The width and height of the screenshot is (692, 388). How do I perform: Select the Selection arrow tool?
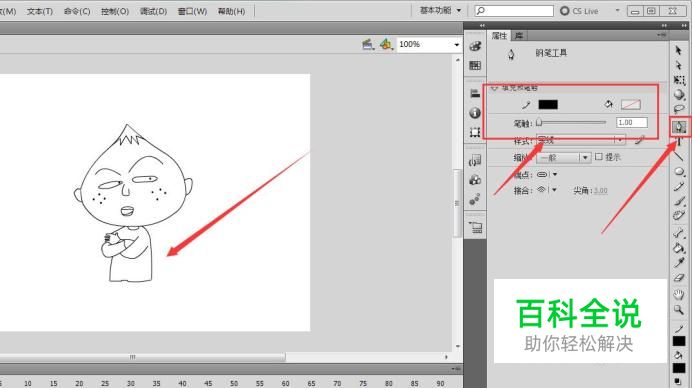679,51
